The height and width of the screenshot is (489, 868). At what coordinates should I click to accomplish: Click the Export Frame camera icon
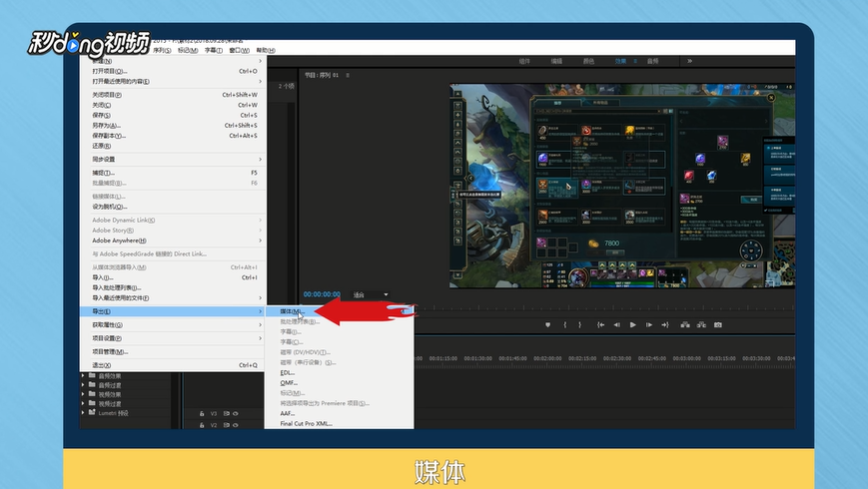(718, 324)
